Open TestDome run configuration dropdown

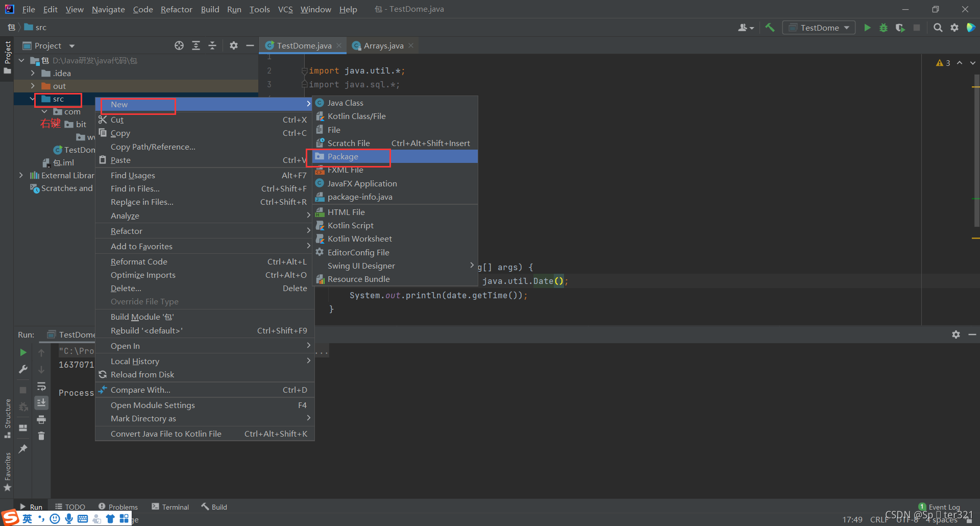point(819,28)
